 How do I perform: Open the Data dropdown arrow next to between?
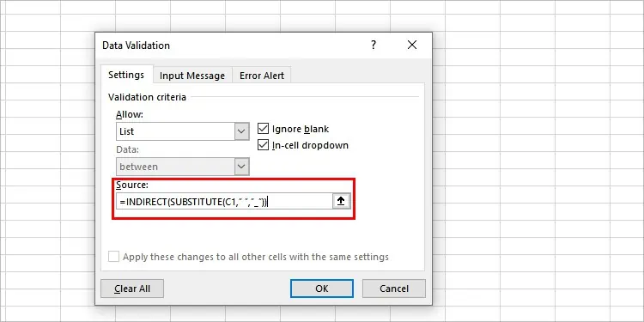point(241,167)
